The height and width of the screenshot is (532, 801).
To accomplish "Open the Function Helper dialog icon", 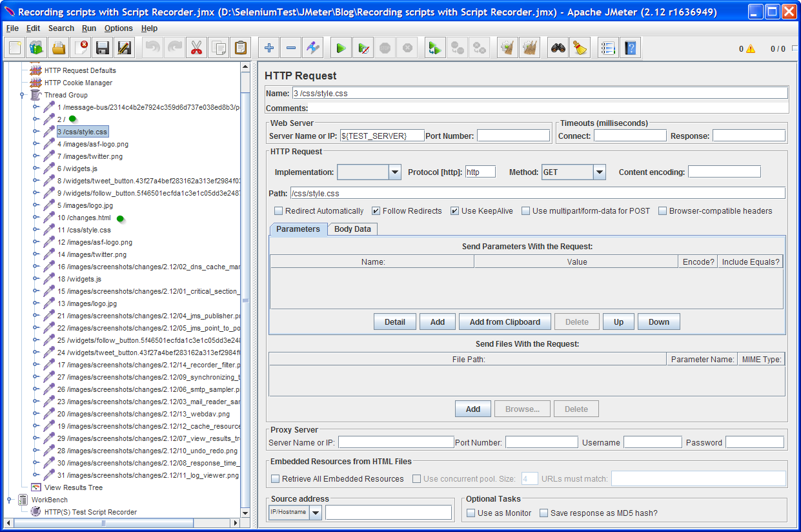I will click(x=608, y=48).
